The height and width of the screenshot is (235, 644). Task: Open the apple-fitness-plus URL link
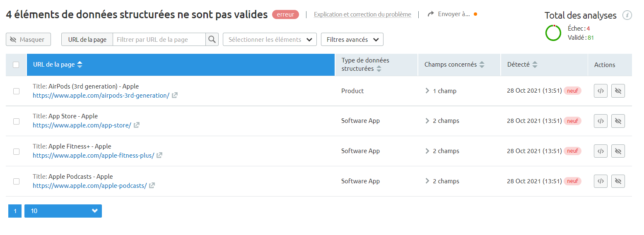(94, 156)
